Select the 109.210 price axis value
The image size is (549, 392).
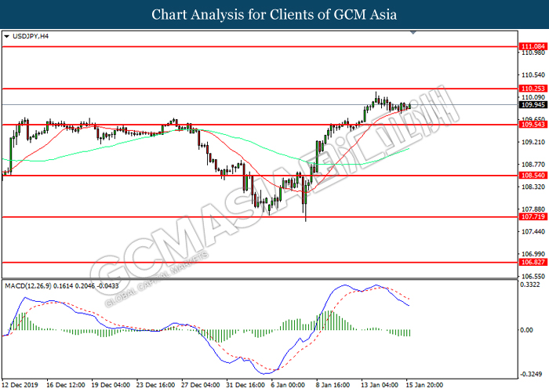(x=533, y=142)
